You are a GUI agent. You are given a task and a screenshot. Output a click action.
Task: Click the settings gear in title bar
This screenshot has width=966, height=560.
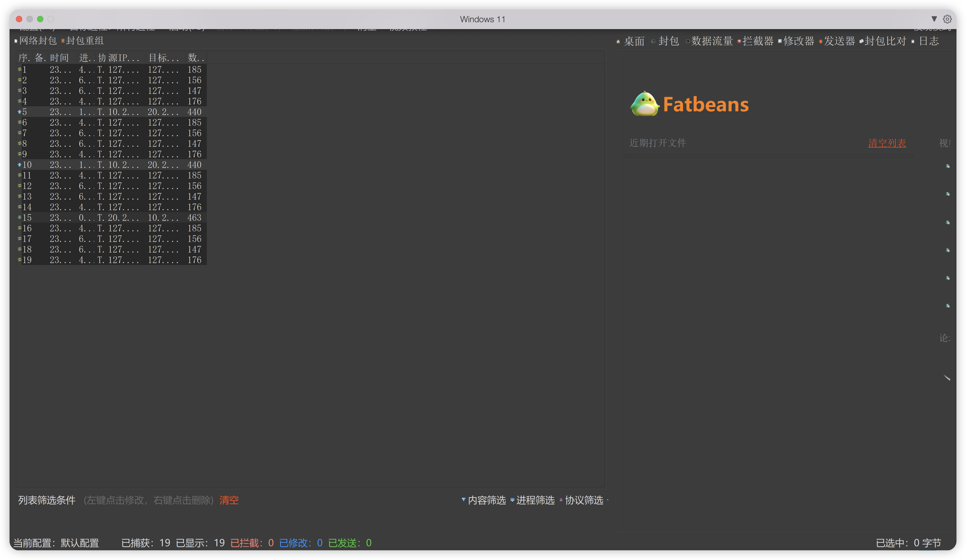coord(947,19)
